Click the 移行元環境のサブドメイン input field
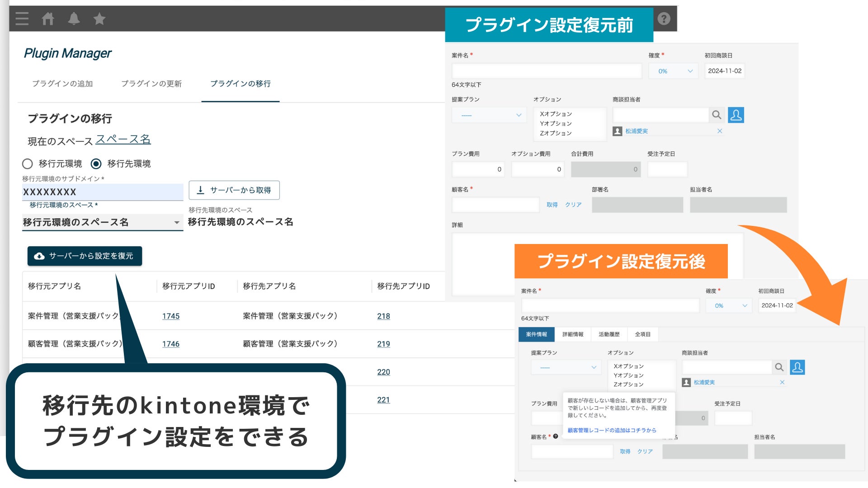Viewport: 868px width, 488px height. (102, 192)
